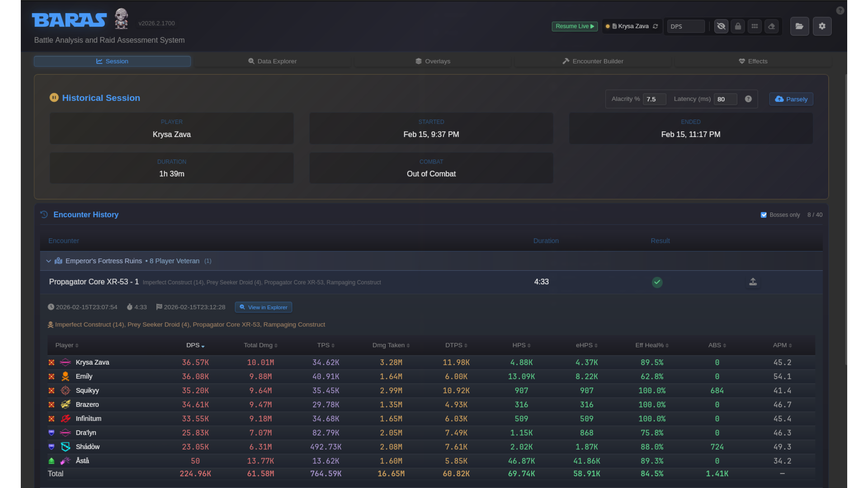Click the history icon beside Encounter History
The width and height of the screenshot is (868, 488).
coord(43,214)
